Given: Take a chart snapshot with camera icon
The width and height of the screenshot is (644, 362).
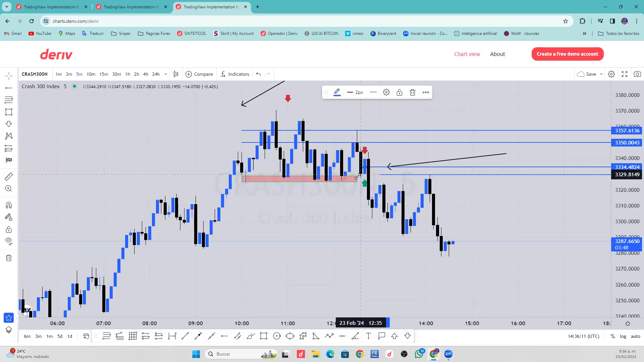Looking at the screenshot, I should 637,74.
